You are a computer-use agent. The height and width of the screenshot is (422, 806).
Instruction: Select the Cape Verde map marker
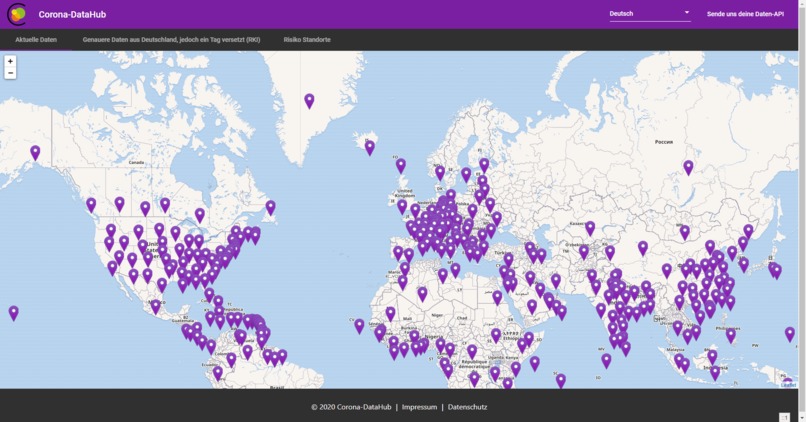pos(359,326)
